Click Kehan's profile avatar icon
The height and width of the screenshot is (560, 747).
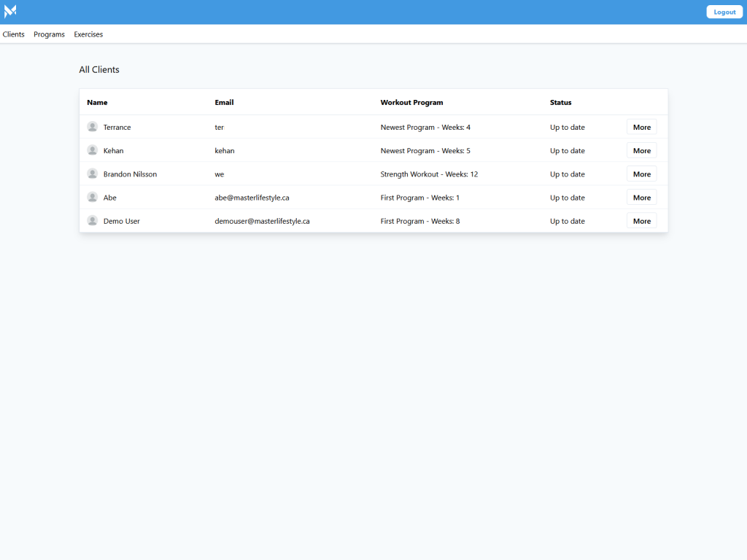click(x=92, y=149)
